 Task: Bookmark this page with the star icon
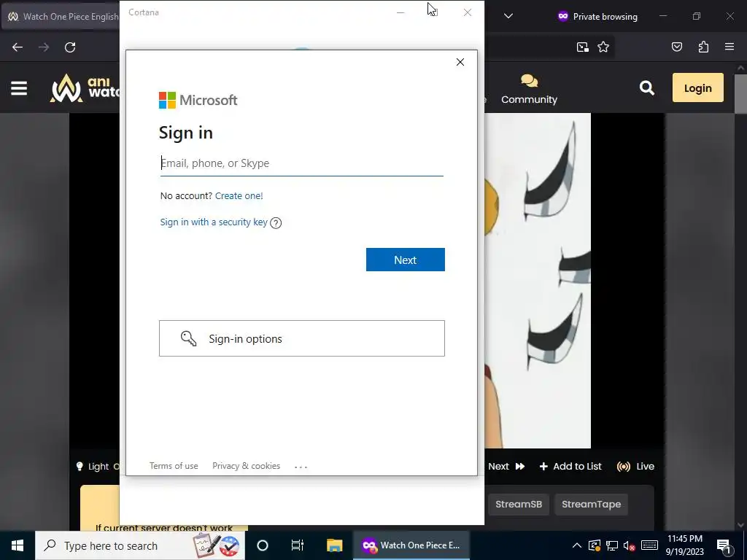pos(603,47)
